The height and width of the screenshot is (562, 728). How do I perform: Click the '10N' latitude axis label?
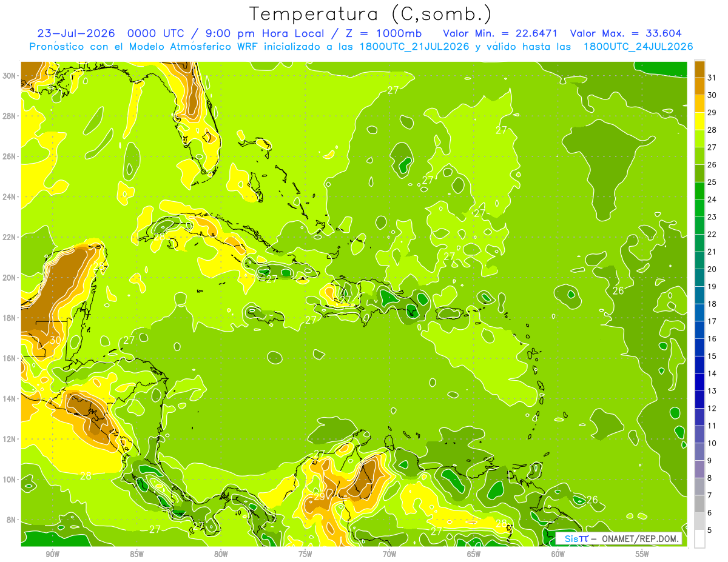pyautogui.click(x=10, y=479)
